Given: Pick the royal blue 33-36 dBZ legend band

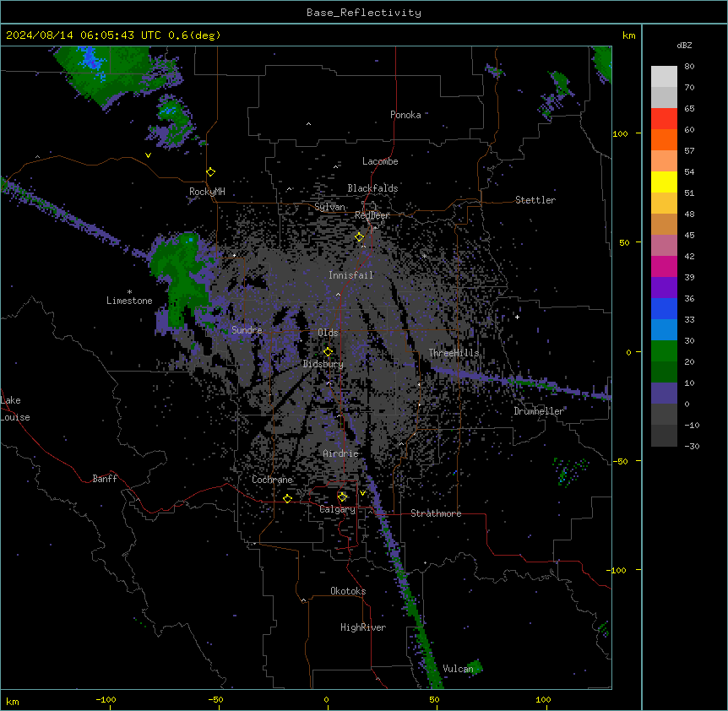Looking at the screenshot, I should click(x=664, y=308).
